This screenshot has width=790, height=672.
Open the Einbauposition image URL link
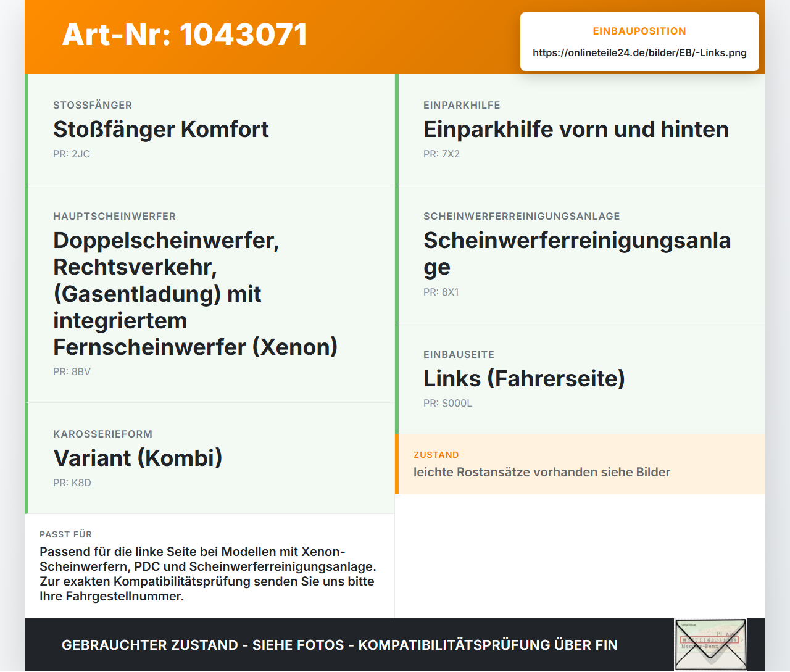point(639,52)
